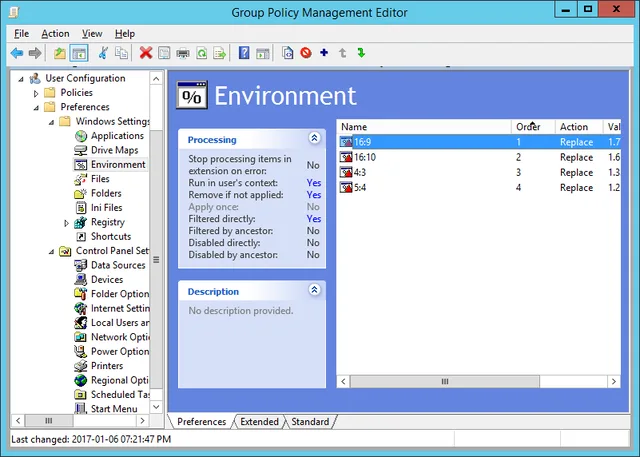The height and width of the screenshot is (457, 640).
Task: Click the tree's down scroll arrow
Action: click(156, 406)
